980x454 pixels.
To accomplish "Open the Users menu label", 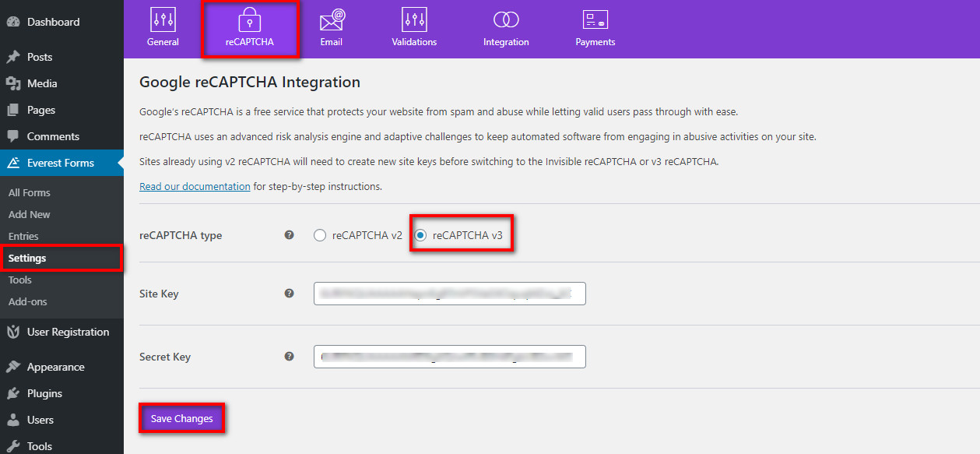I will click(x=40, y=420).
